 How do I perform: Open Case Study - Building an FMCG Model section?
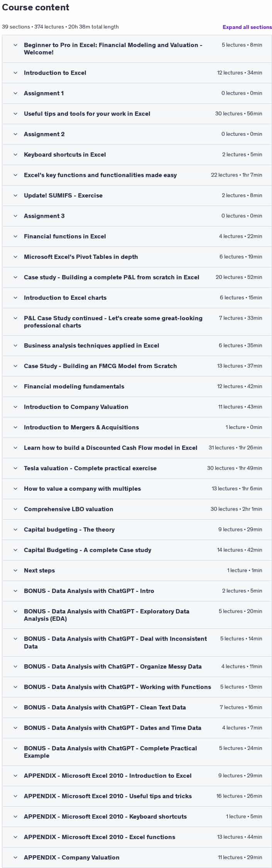coord(137,366)
